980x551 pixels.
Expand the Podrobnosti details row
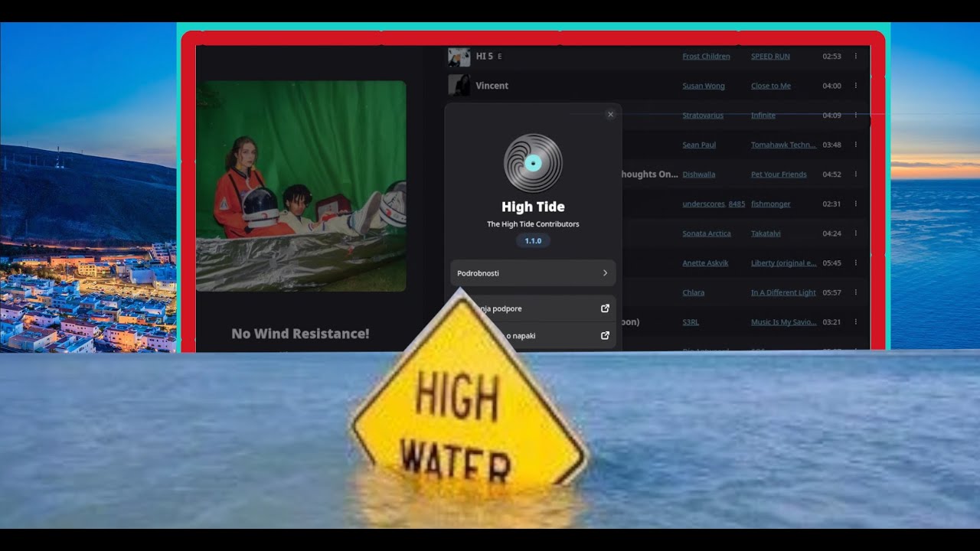coord(533,273)
